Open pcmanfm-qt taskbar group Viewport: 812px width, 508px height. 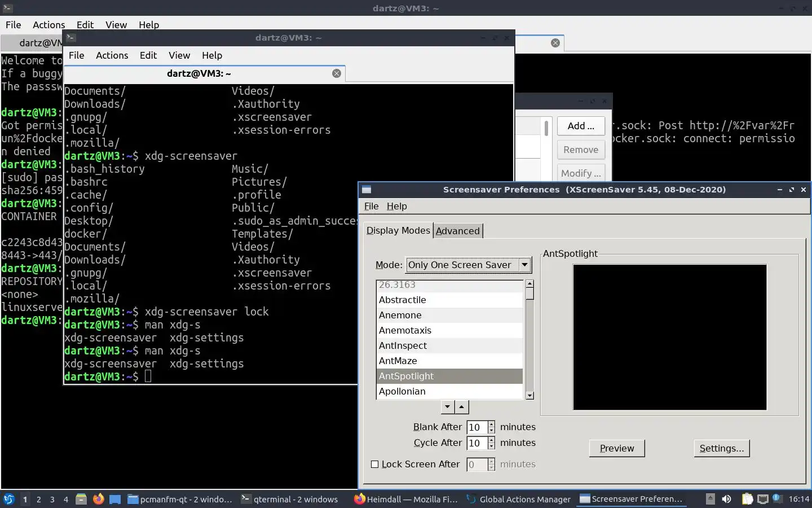(180, 499)
